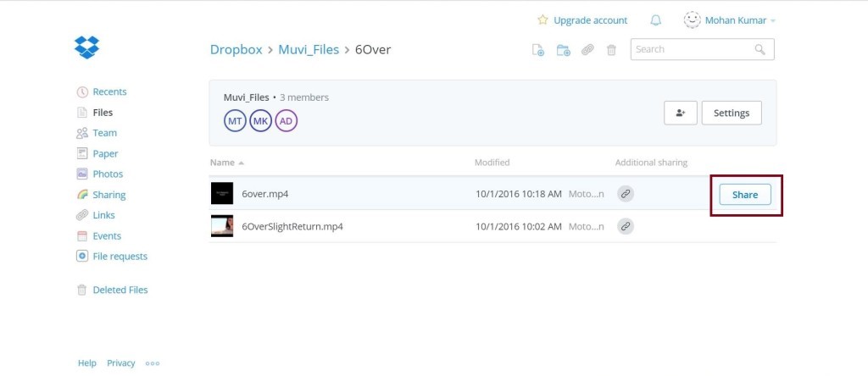Screen dimensions: 868x376
Task: Click the Dropbox logo icon
Action: pos(87,47)
